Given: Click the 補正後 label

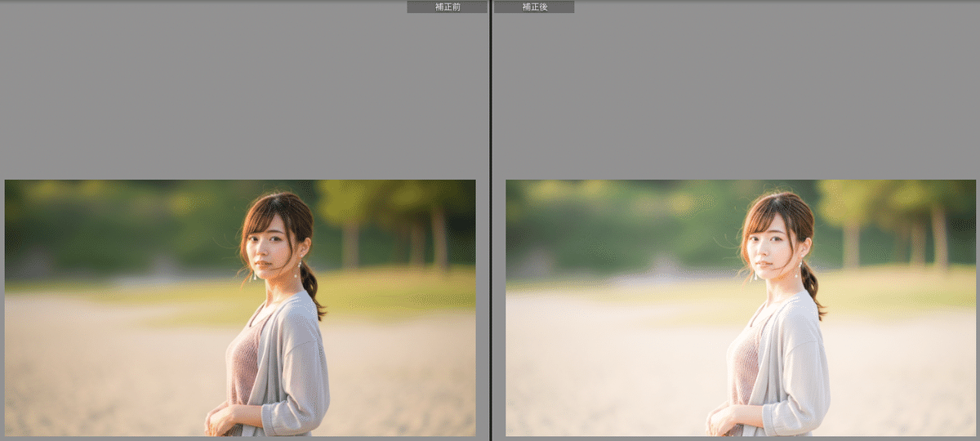Looking at the screenshot, I should tap(534, 7).
